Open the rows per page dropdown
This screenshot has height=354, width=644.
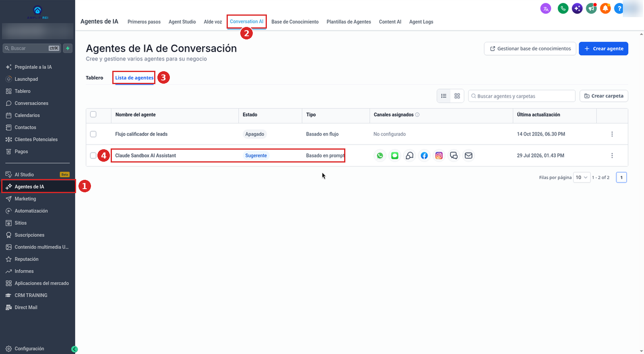click(582, 177)
